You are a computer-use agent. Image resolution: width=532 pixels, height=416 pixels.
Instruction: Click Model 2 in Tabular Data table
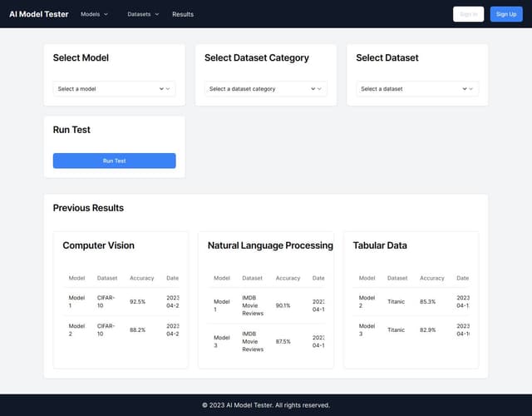pos(367,301)
